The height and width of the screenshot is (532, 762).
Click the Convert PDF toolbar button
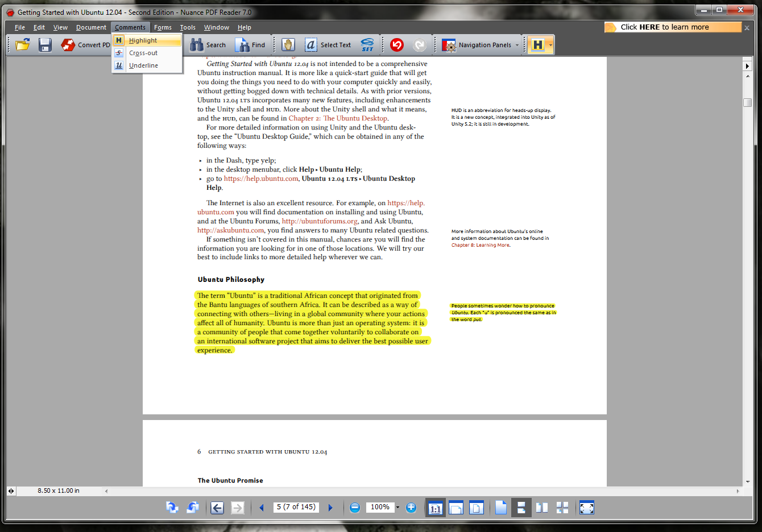(85, 45)
